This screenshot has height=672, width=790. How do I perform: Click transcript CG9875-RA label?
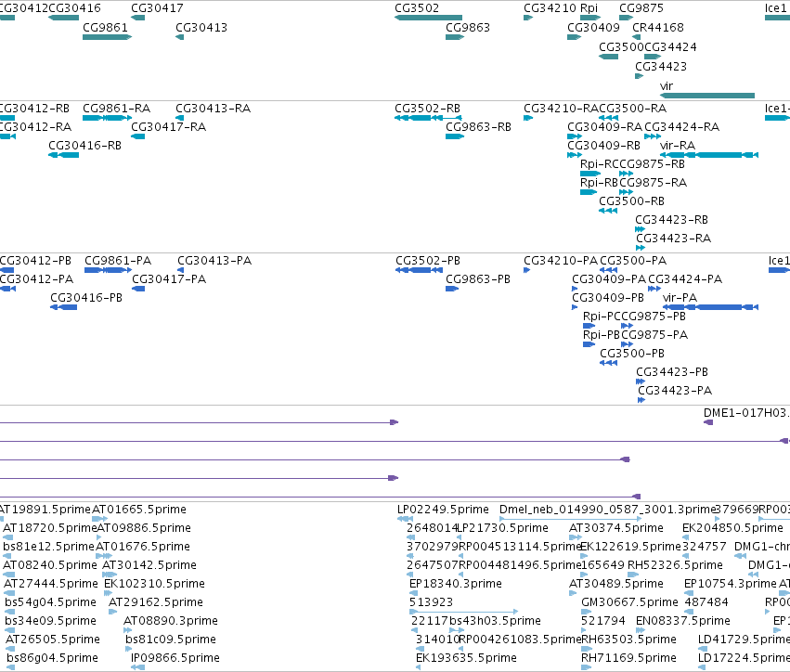click(654, 182)
